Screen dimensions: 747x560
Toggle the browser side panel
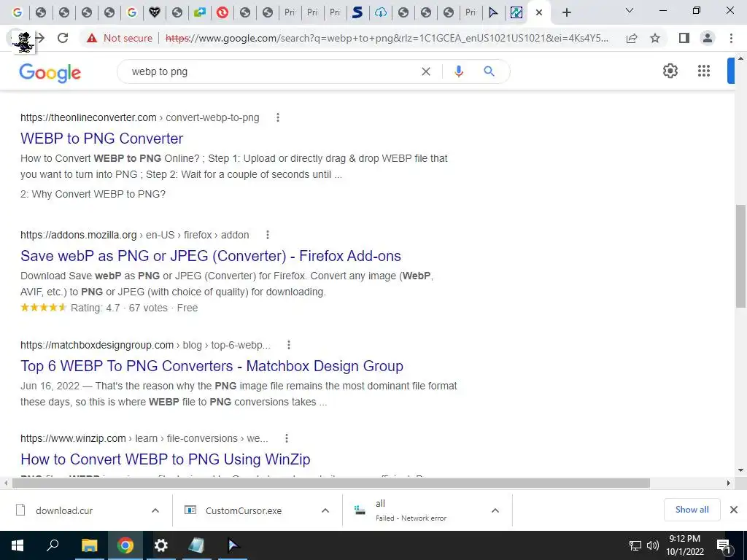tap(684, 38)
